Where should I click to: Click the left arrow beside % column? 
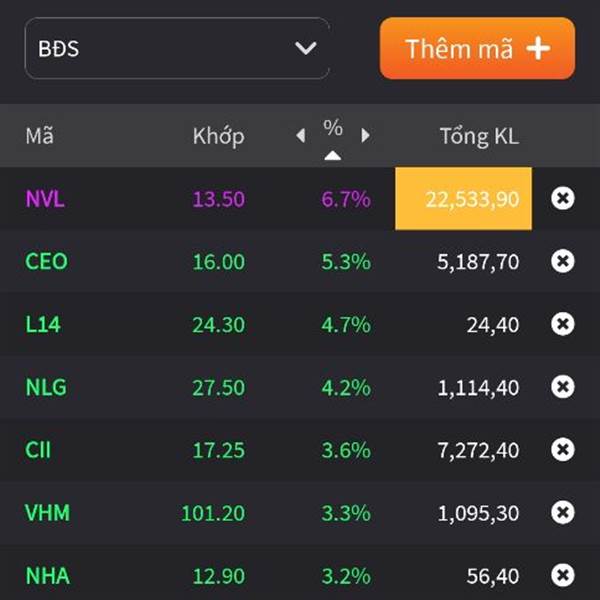[301, 136]
